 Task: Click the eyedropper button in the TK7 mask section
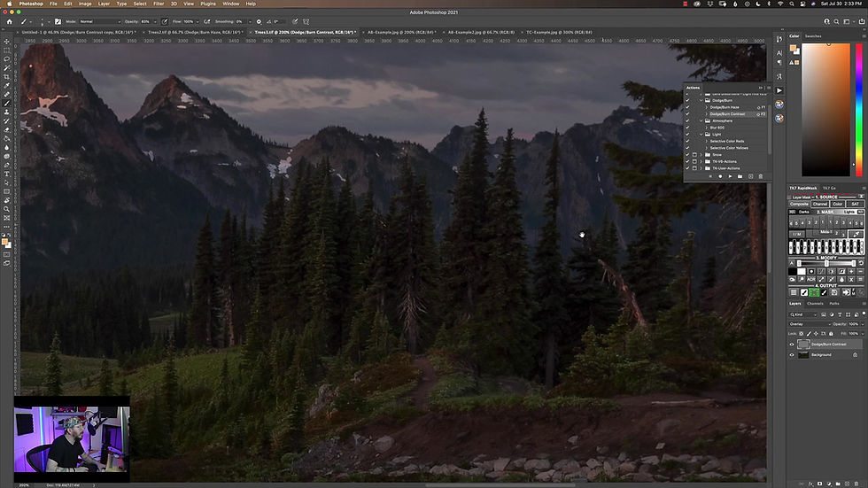pyautogui.click(x=856, y=234)
